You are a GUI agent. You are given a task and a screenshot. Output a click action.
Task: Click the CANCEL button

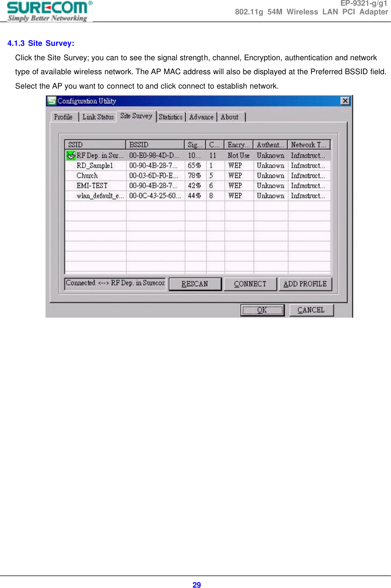[x=311, y=310]
